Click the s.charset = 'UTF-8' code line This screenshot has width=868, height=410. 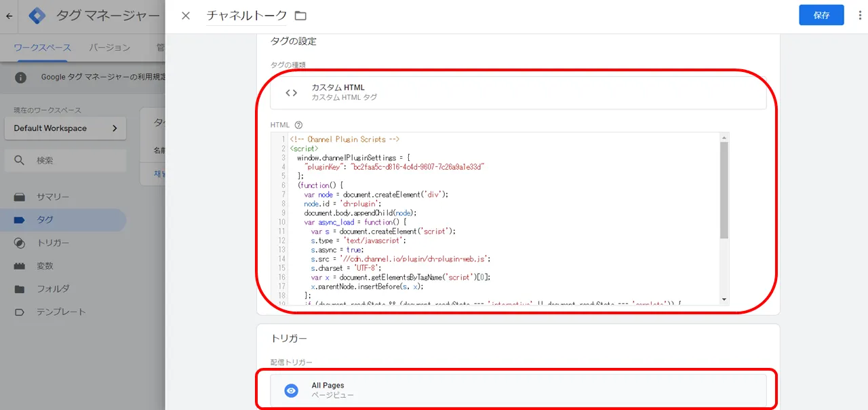[x=347, y=268]
